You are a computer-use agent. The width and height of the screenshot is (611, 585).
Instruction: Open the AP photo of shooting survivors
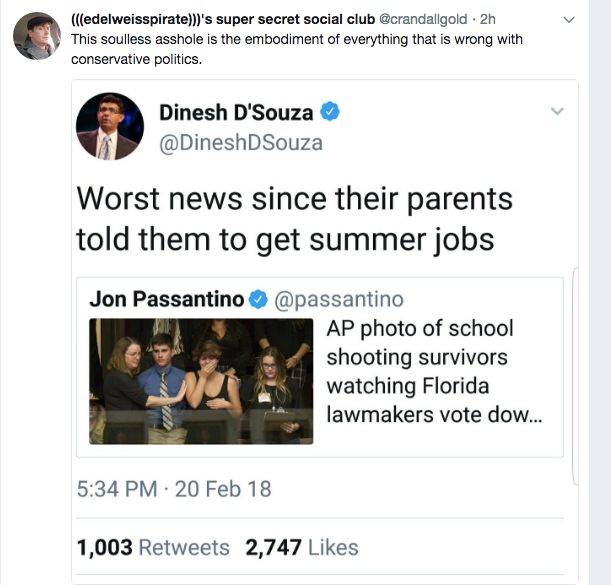tap(201, 381)
